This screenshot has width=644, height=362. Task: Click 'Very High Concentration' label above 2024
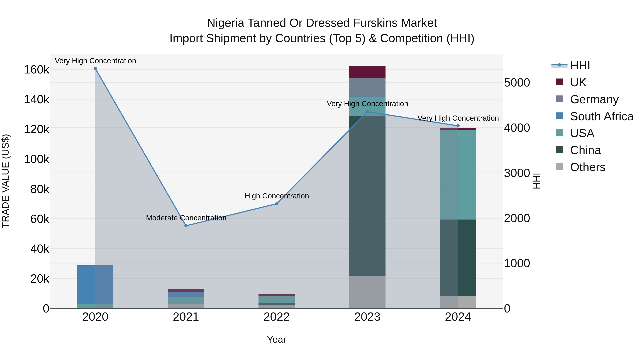458,118
